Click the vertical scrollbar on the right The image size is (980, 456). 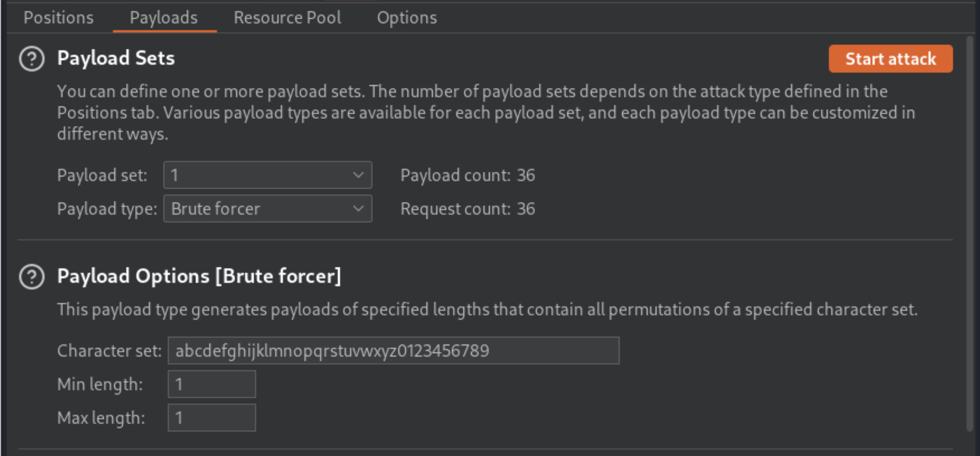coord(970,234)
